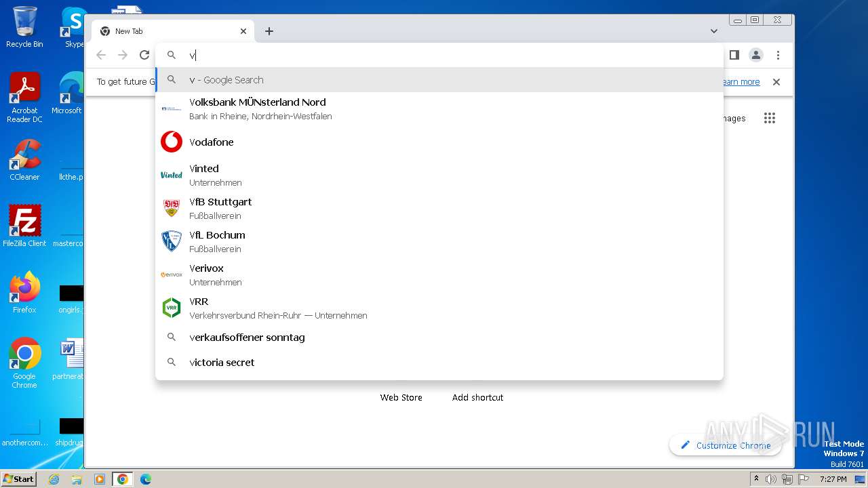Open Chrome's three-dot menu
868x488 pixels.
point(778,55)
